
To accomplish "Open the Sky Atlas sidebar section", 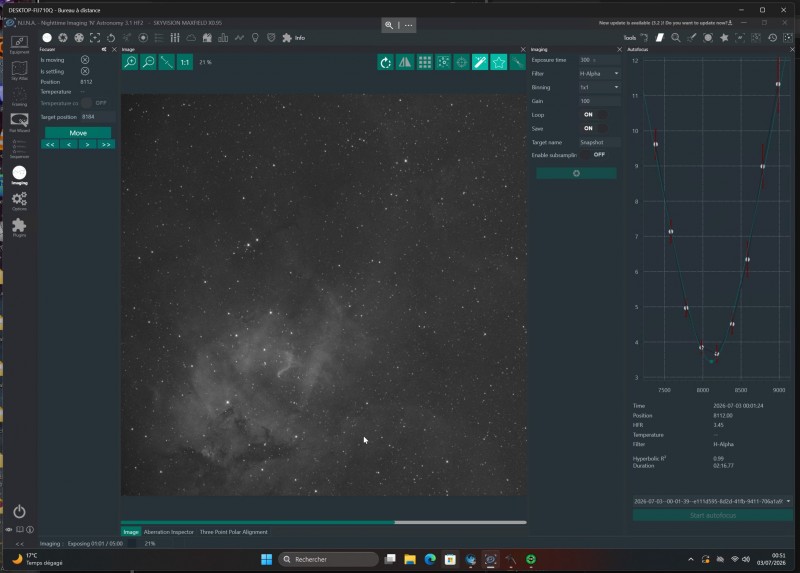I will point(19,70).
